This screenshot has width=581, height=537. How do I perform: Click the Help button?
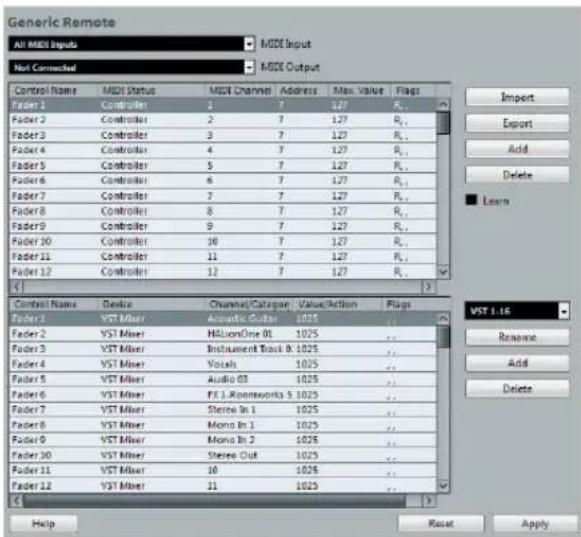point(44,523)
